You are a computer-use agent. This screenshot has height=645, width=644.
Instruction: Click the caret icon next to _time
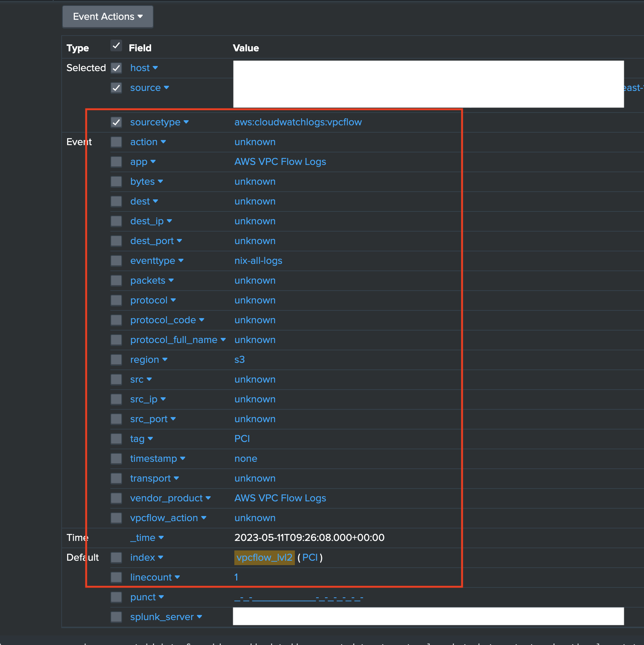pos(161,538)
